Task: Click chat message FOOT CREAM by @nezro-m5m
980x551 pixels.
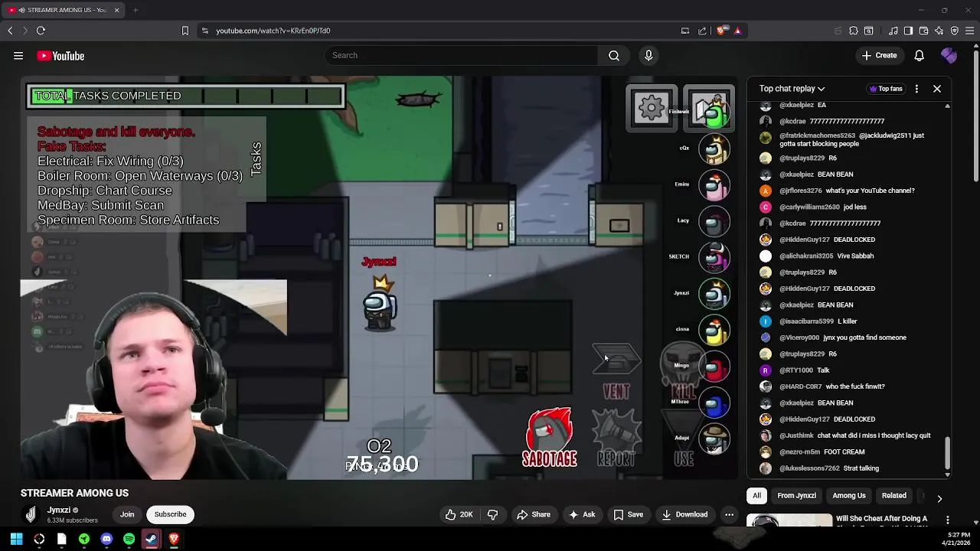Action: 844,452
